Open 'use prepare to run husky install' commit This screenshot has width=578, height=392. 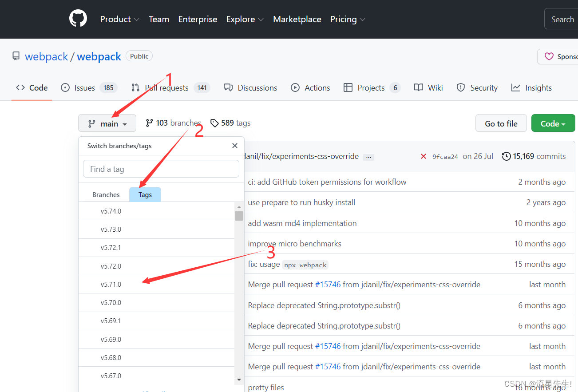point(301,202)
